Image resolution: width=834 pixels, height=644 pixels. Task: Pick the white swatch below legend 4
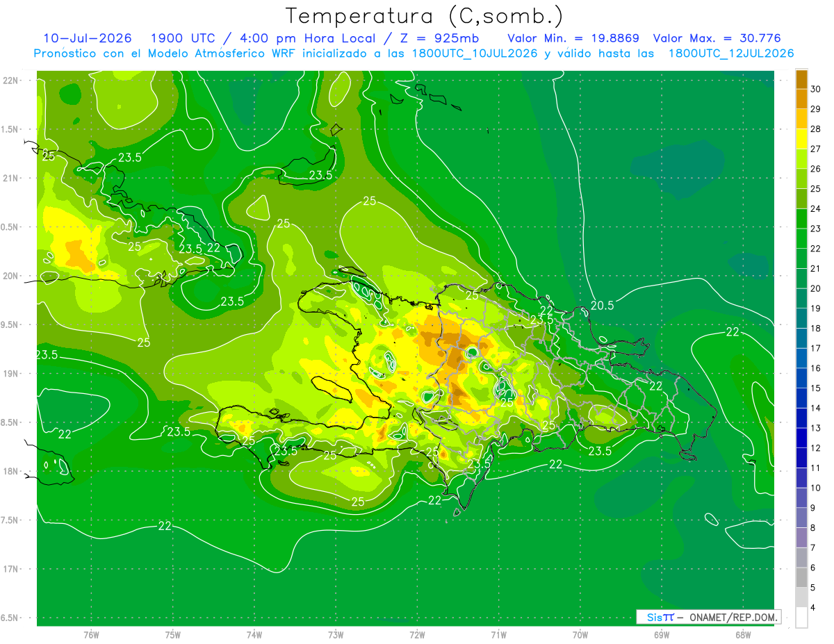pyautogui.click(x=801, y=618)
